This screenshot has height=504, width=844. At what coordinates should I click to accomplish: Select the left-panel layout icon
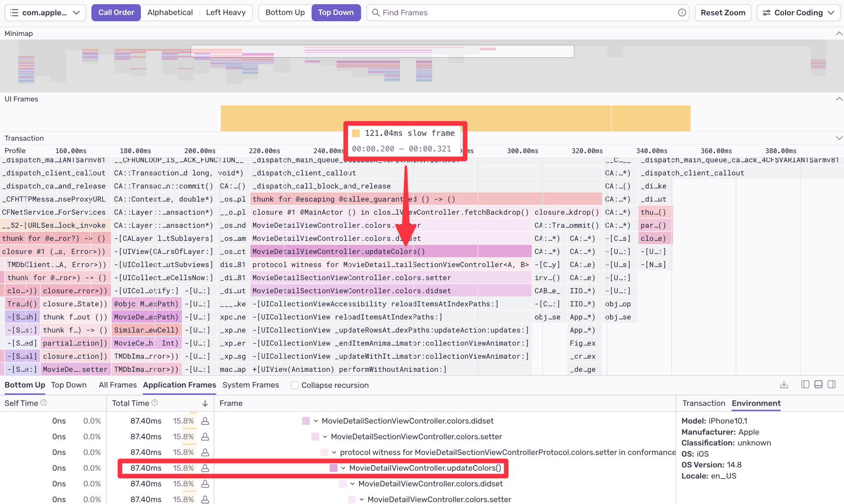click(x=804, y=384)
